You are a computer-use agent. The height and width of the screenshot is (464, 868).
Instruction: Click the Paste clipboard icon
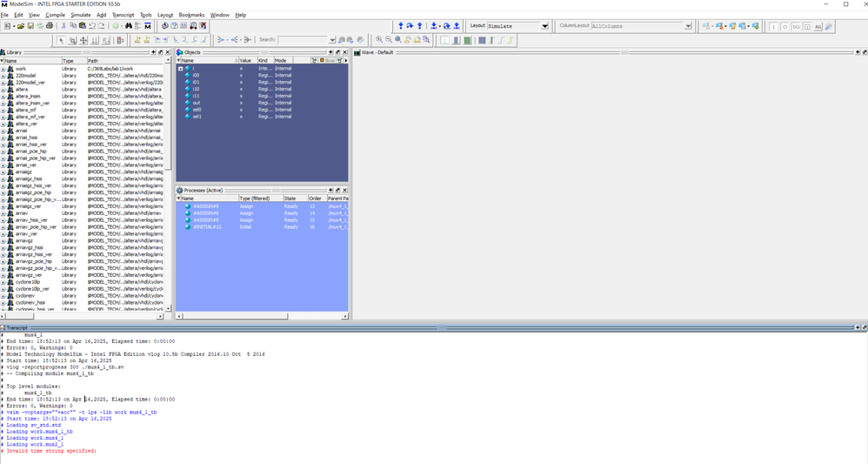(x=83, y=26)
